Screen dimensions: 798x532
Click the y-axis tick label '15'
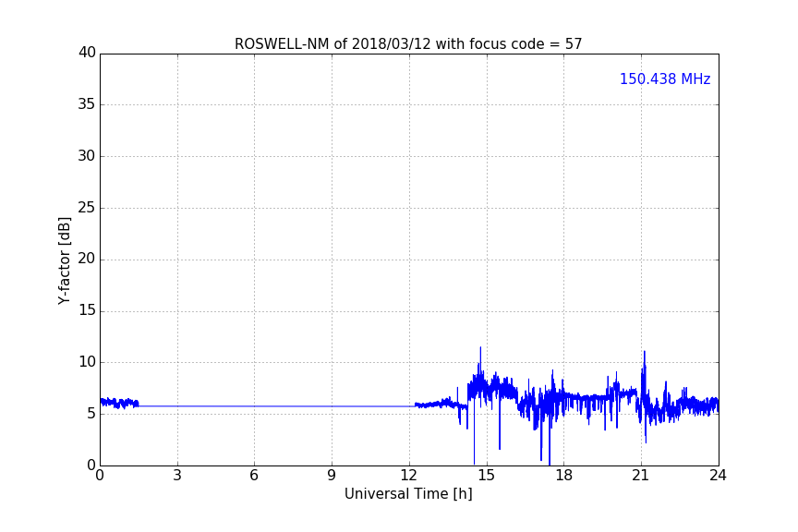[87, 310]
